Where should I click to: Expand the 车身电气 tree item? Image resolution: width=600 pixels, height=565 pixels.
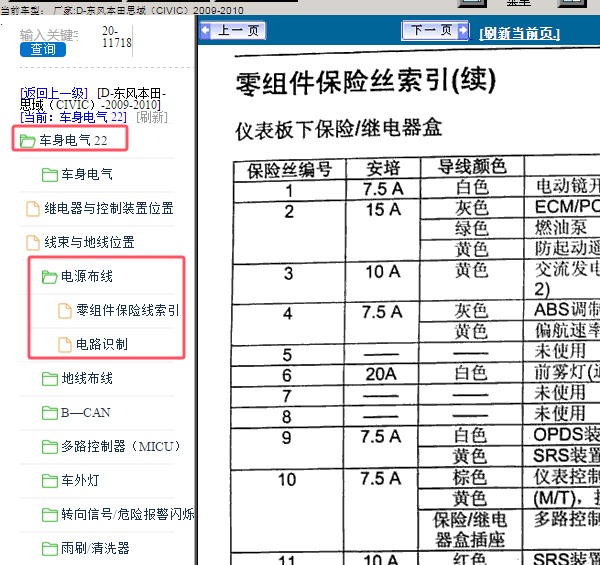coord(87,174)
